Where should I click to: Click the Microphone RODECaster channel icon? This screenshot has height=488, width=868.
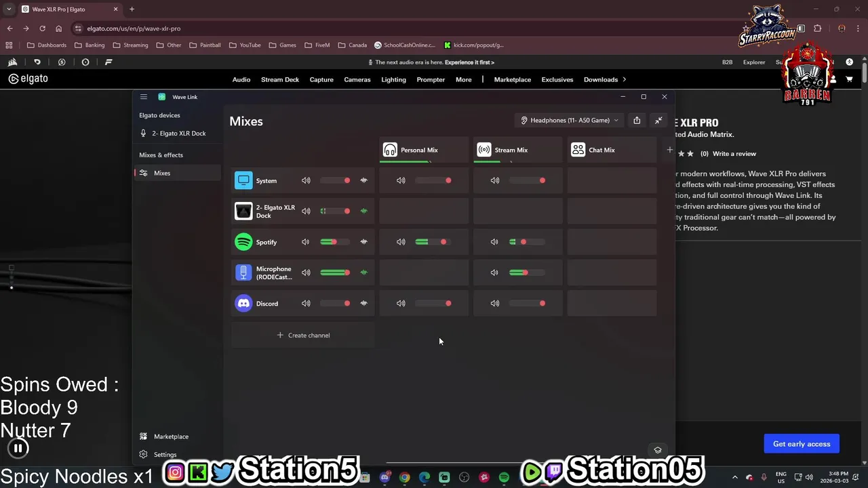click(243, 272)
